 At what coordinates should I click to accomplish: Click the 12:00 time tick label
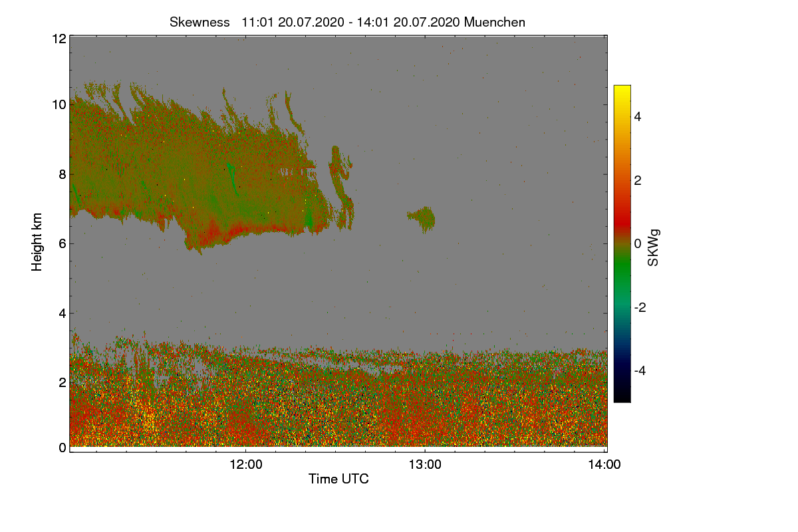246,465
